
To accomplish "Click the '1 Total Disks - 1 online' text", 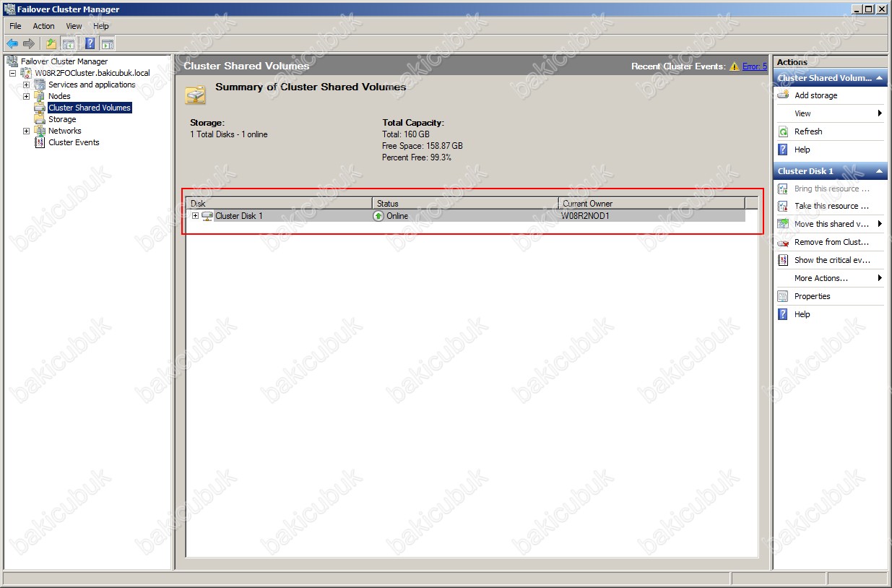I will [x=229, y=134].
